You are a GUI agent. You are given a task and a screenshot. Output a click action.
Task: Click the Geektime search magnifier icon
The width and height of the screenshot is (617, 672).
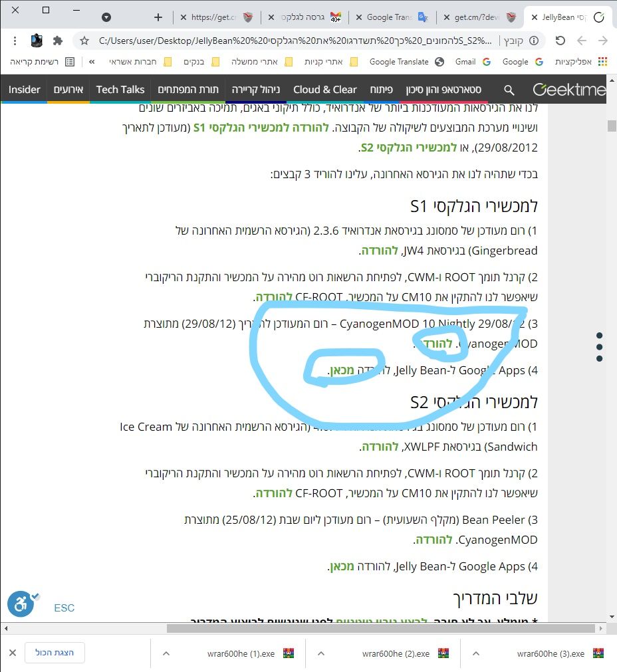(x=509, y=90)
